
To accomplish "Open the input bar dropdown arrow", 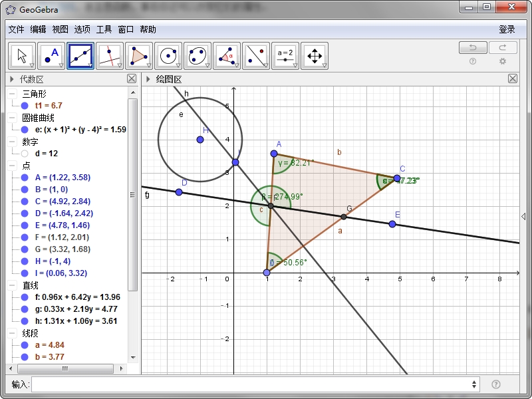I will [474, 384].
